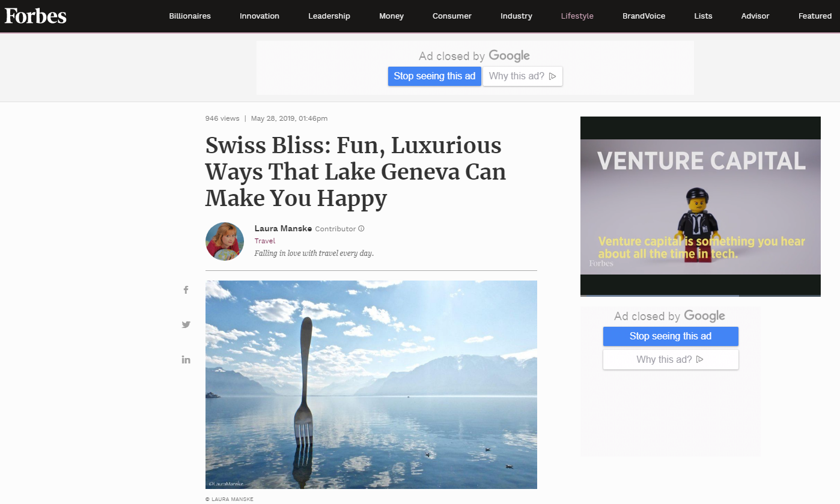Screen dimensions: 840x504
Task: Click Laura Manske's author avatar
Action: pos(225,241)
